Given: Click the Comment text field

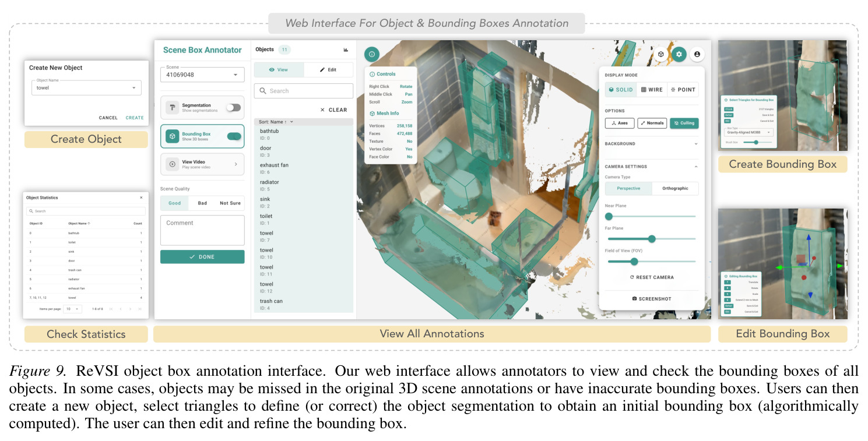Looking at the screenshot, I should coord(202,230).
